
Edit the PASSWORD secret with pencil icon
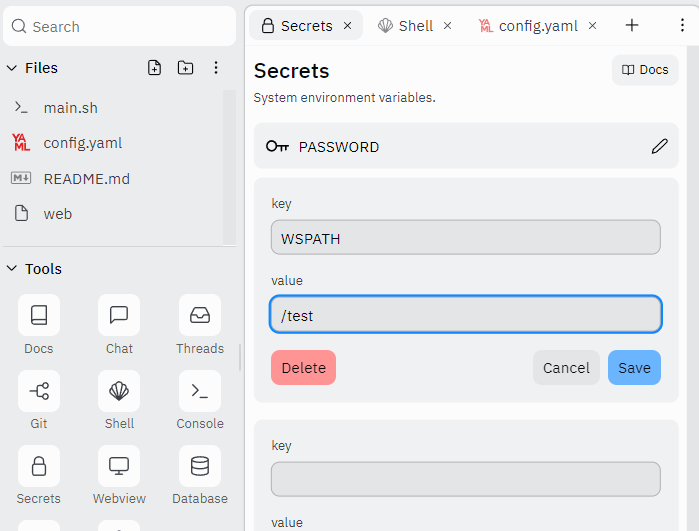(x=659, y=146)
